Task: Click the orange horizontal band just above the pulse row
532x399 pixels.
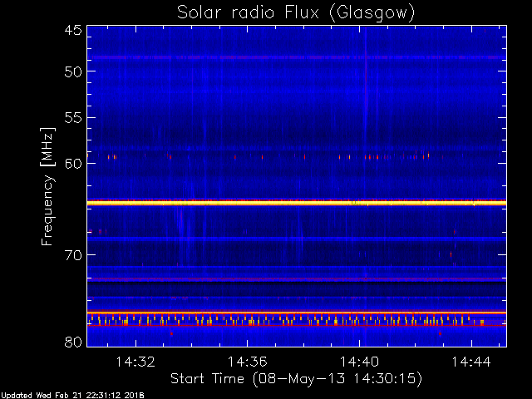Action: coord(297,313)
